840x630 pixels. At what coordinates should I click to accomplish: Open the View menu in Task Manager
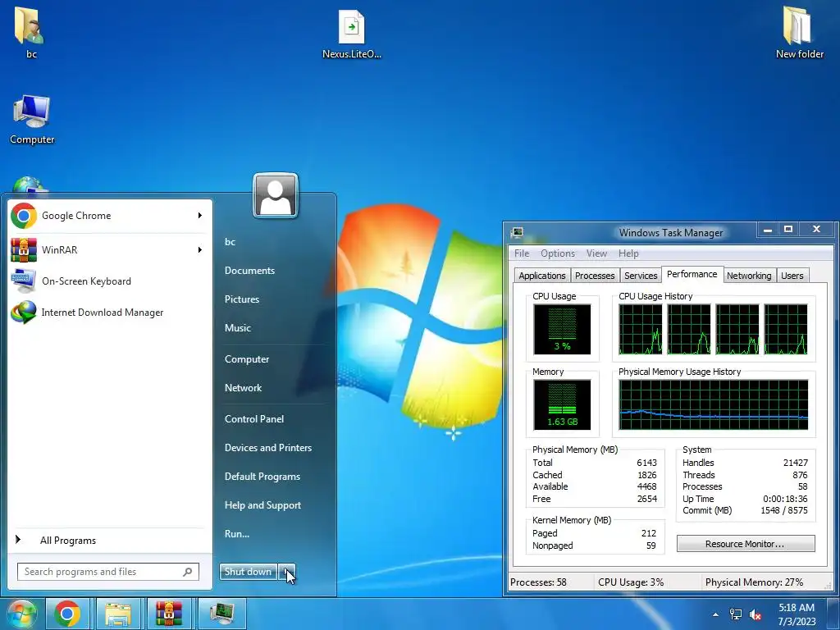tap(597, 253)
